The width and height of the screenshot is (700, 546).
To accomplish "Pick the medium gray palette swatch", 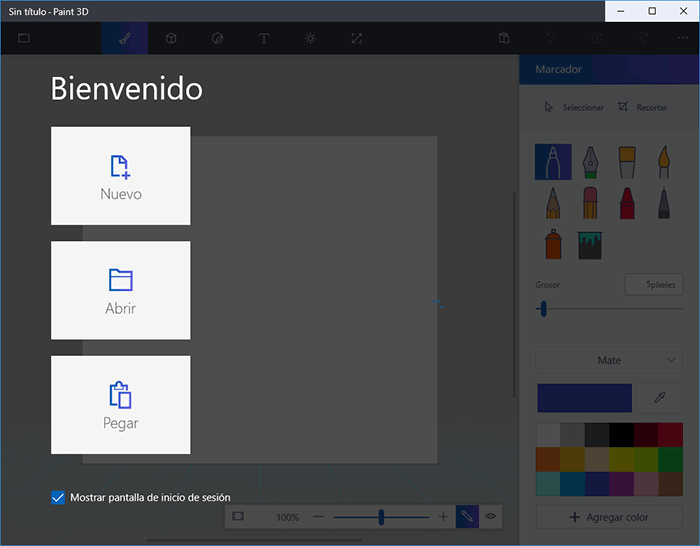I will click(572, 435).
